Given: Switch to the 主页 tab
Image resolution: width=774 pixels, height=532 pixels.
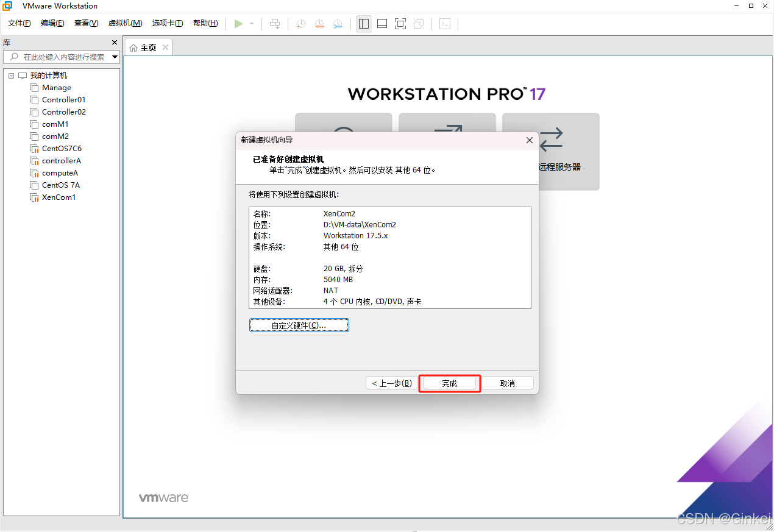Looking at the screenshot, I should point(149,48).
